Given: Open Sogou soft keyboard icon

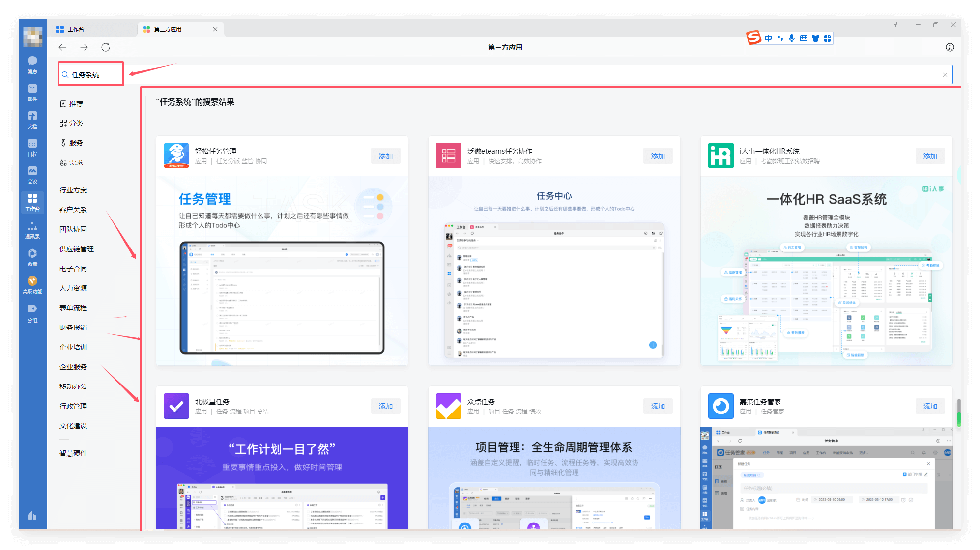Looking at the screenshot, I should coord(804,38).
